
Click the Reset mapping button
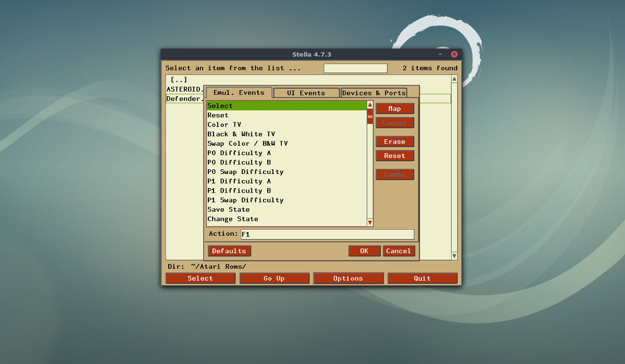click(395, 155)
